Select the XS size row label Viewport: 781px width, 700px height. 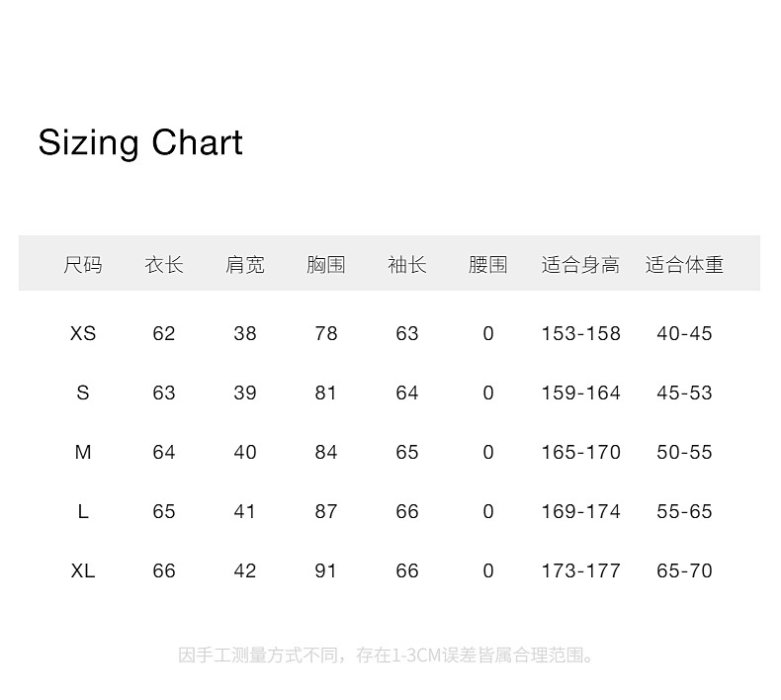[83, 334]
